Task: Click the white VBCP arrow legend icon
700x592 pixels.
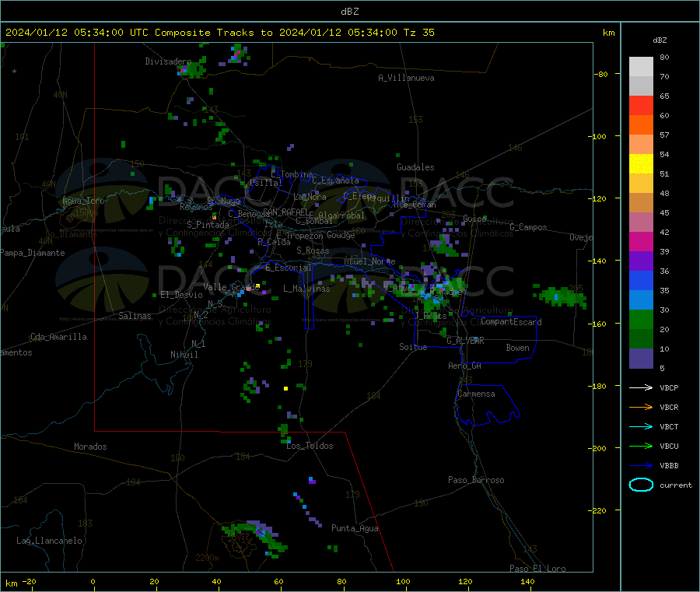Action: 641,387
